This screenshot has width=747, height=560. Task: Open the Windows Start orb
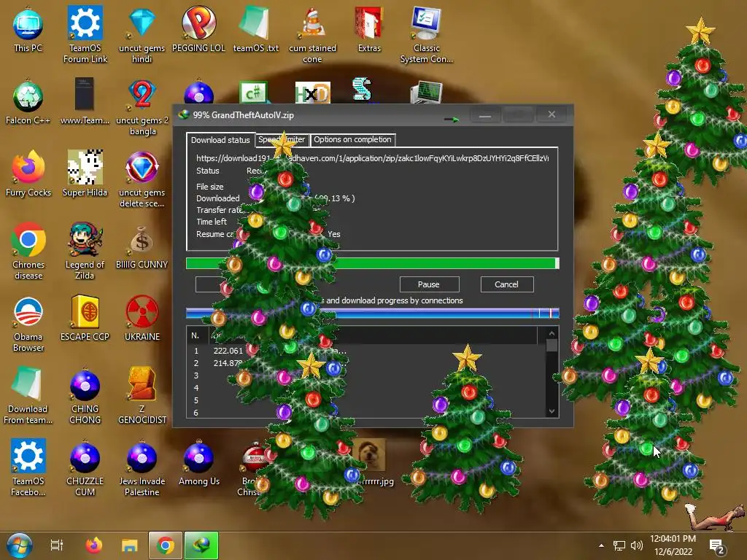(x=19, y=545)
